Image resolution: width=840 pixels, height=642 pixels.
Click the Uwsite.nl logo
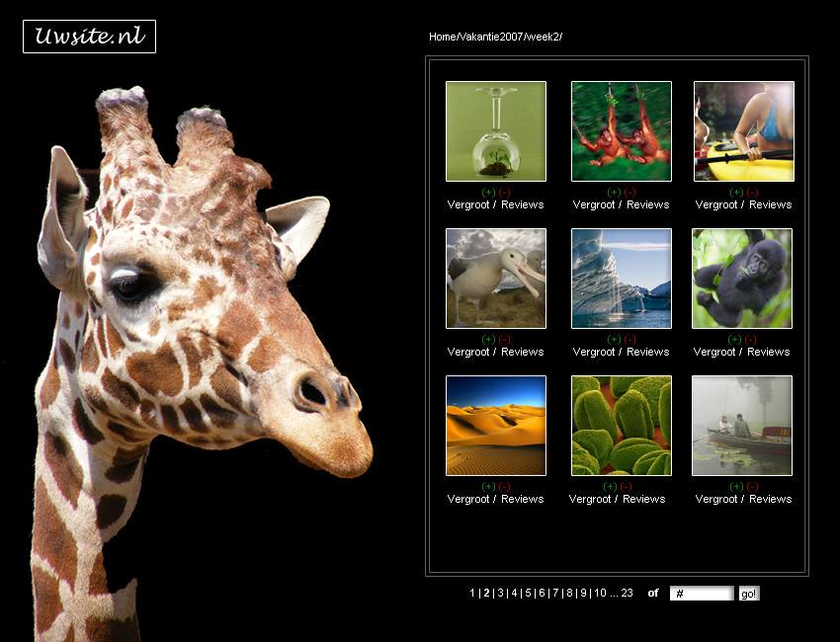[90, 37]
